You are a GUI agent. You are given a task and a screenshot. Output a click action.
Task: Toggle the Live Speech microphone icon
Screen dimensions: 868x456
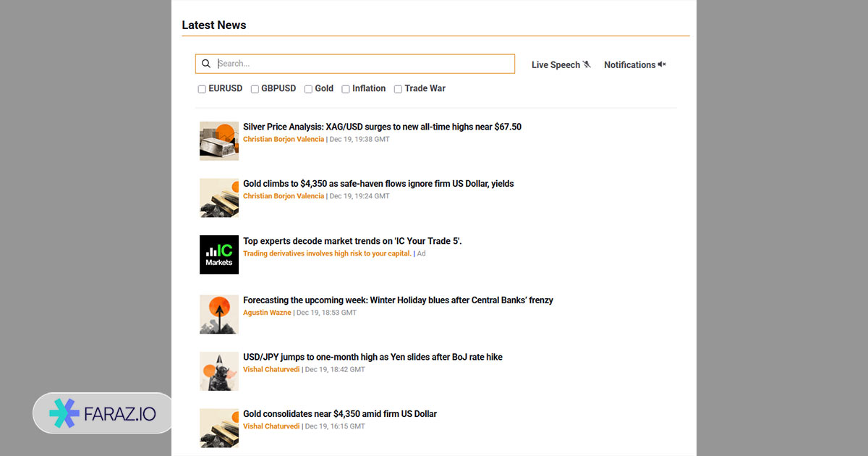pyautogui.click(x=587, y=64)
